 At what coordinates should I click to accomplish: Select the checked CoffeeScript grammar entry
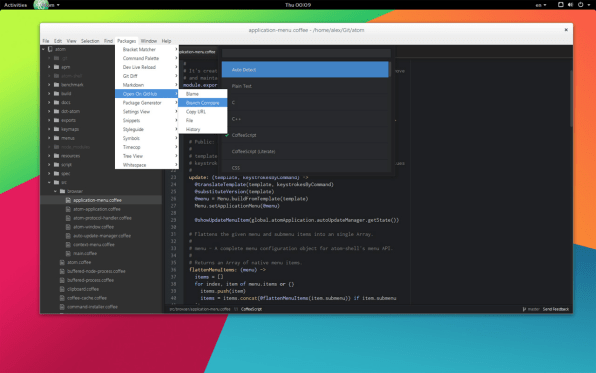click(x=306, y=135)
